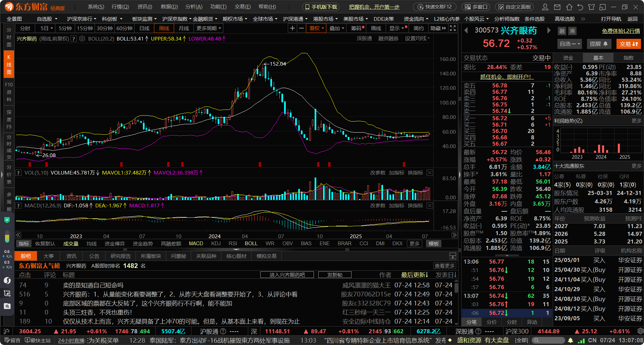Click the orange 交易 trade button
This screenshot has height=345, width=644.
click(x=629, y=44)
